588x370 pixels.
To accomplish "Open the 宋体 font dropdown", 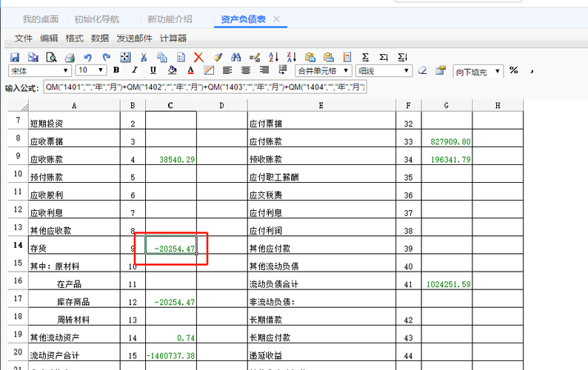I will tap(67, 71).
